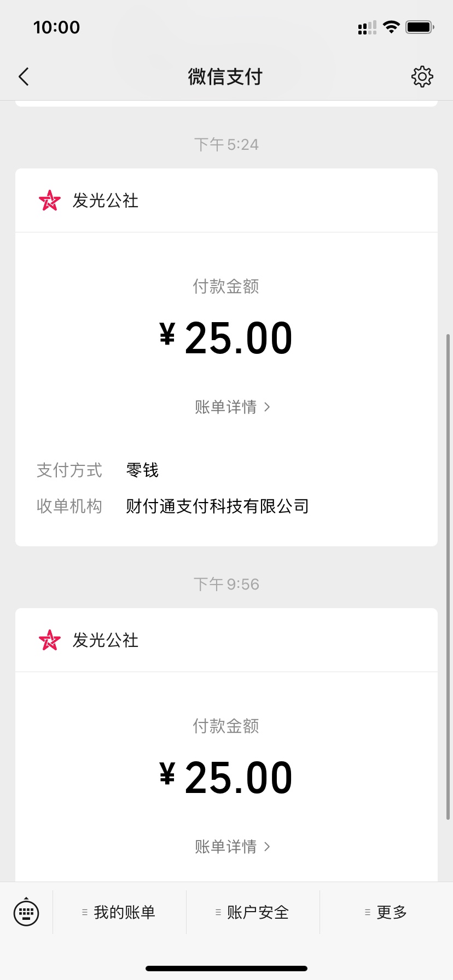Tap second 发光公社 star logo
Image resolution: width=453 pixels, height=980 pixels.
click(x=49, y=640)
